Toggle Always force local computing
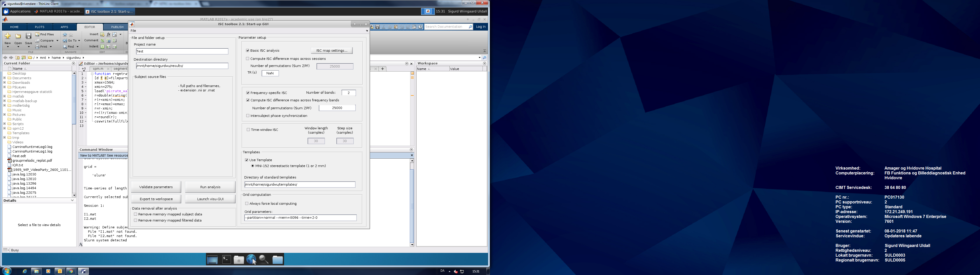The image size is (980, 275). (x=247, y=204)
